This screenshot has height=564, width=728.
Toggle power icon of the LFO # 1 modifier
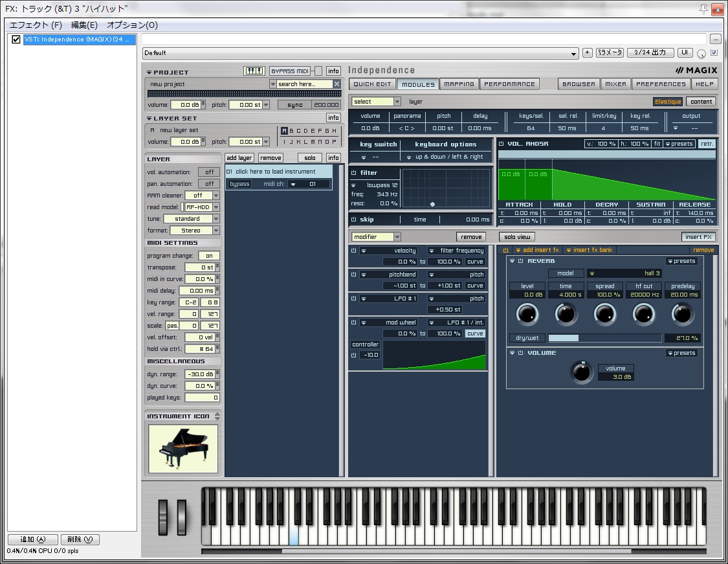pyautogui.click(x=354, y=299)
